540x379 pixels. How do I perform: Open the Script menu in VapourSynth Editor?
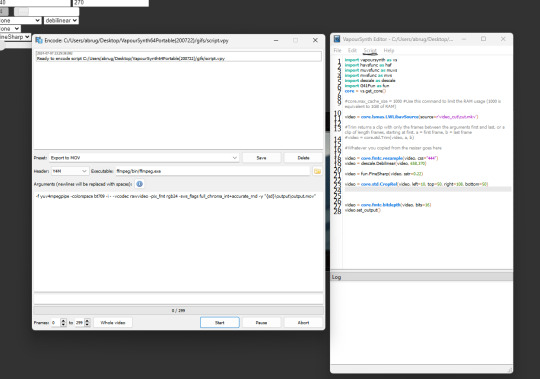370,50
